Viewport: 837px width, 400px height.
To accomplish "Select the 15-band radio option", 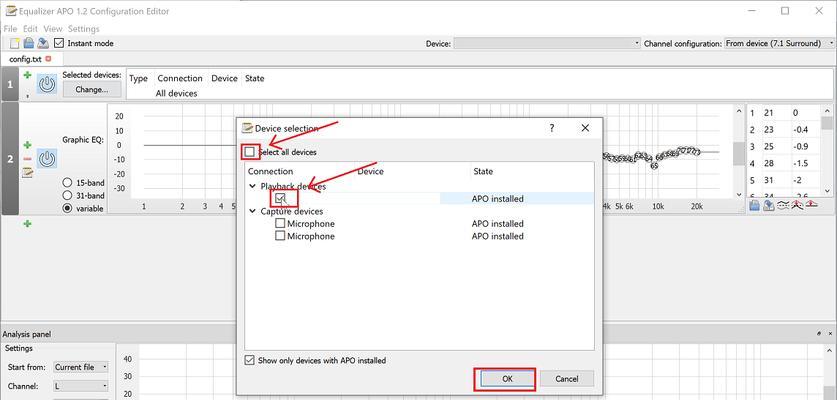I will 67,183.
